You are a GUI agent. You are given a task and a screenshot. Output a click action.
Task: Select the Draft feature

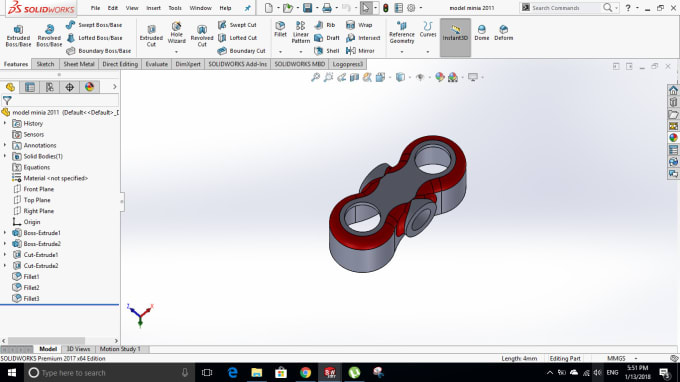327,38
